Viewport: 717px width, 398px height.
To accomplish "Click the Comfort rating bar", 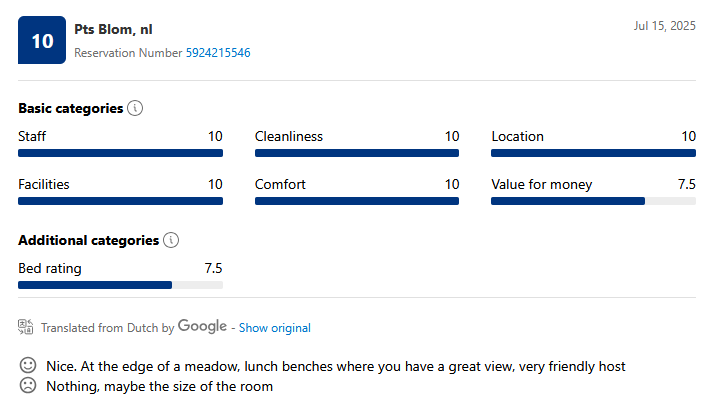I will coord(357,201).
